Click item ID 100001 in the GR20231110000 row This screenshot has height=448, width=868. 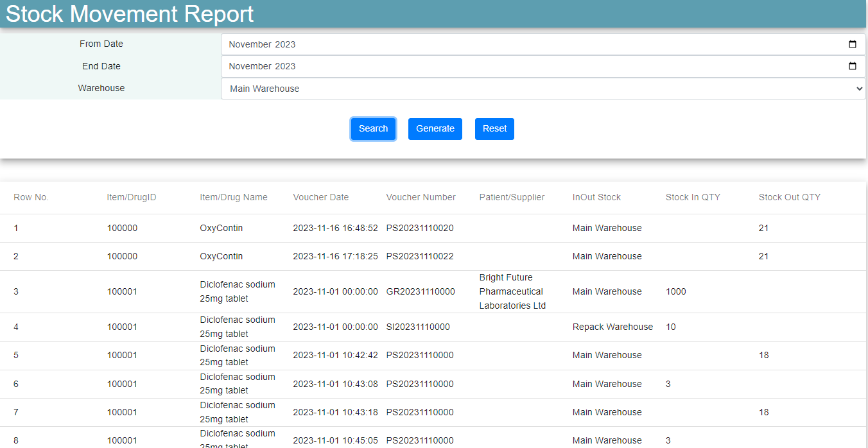[122, 291]
